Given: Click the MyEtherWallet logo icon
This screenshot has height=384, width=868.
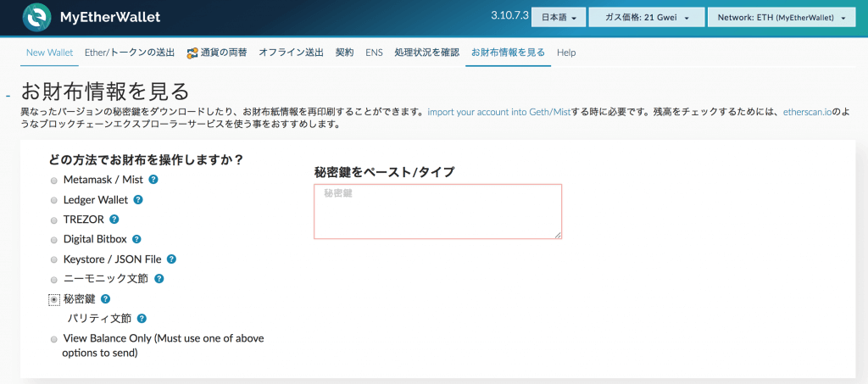Looking at the screenshot, I should click(37, 17).
